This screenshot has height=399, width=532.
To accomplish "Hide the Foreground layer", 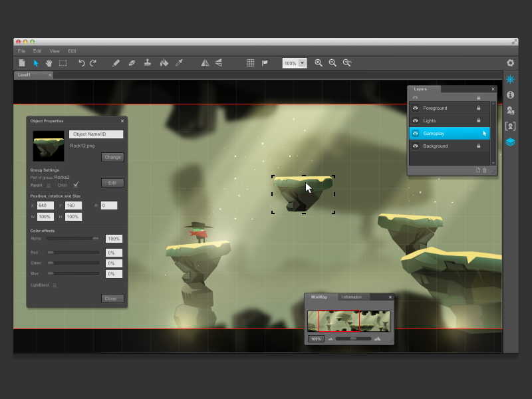I will (x=415, y=108).
